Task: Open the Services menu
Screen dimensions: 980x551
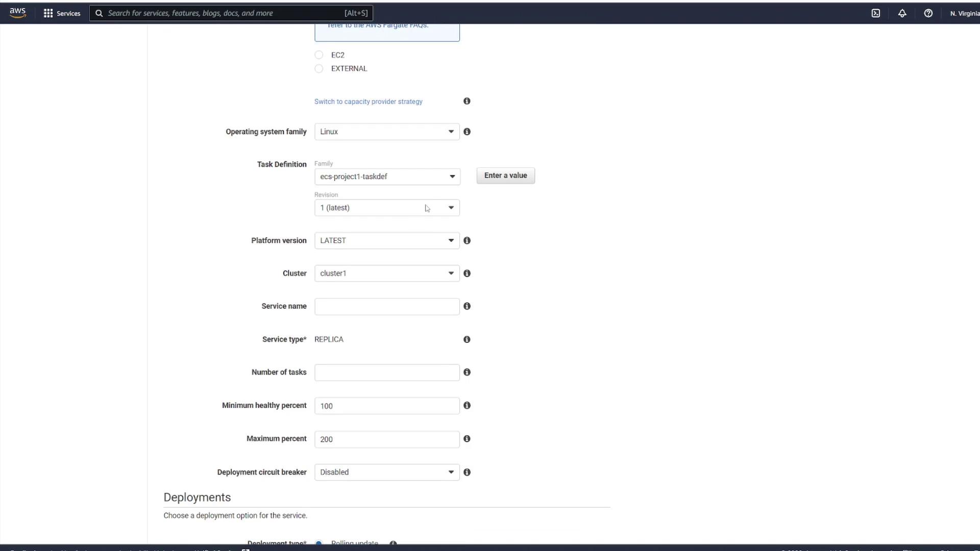Action: 62,13
